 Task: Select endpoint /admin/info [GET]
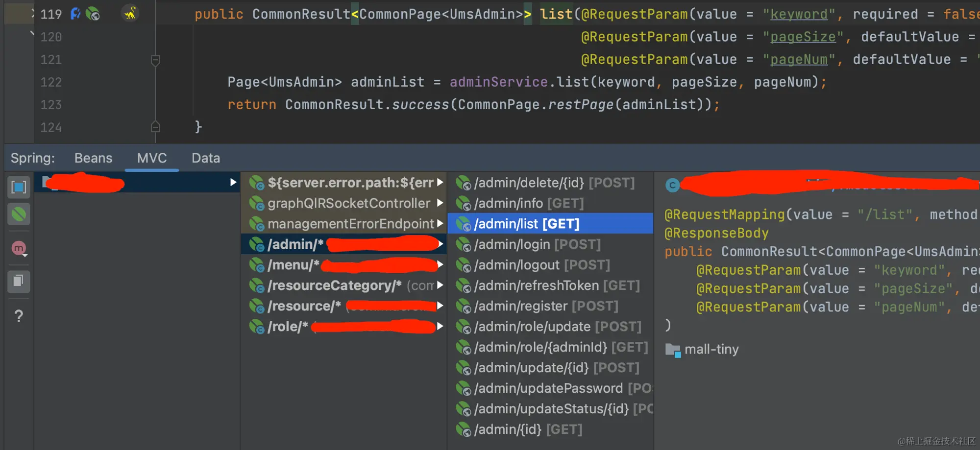tap(550, 203)
